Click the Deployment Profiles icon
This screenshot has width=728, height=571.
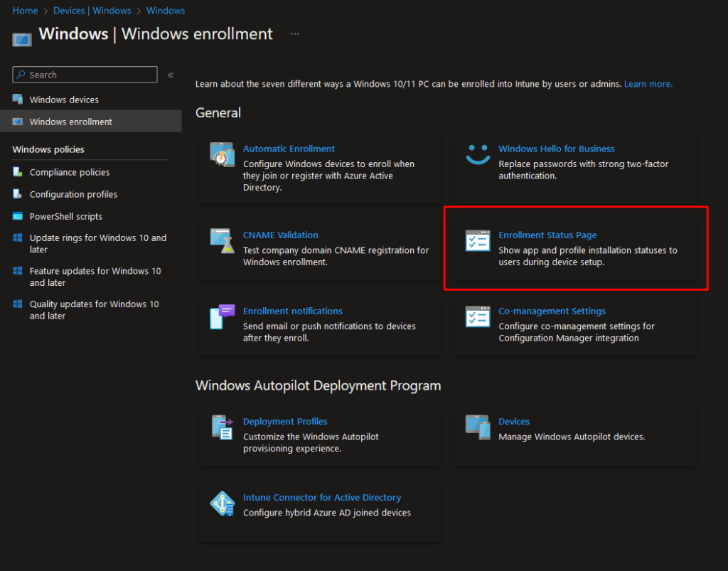tap(222, 427)
